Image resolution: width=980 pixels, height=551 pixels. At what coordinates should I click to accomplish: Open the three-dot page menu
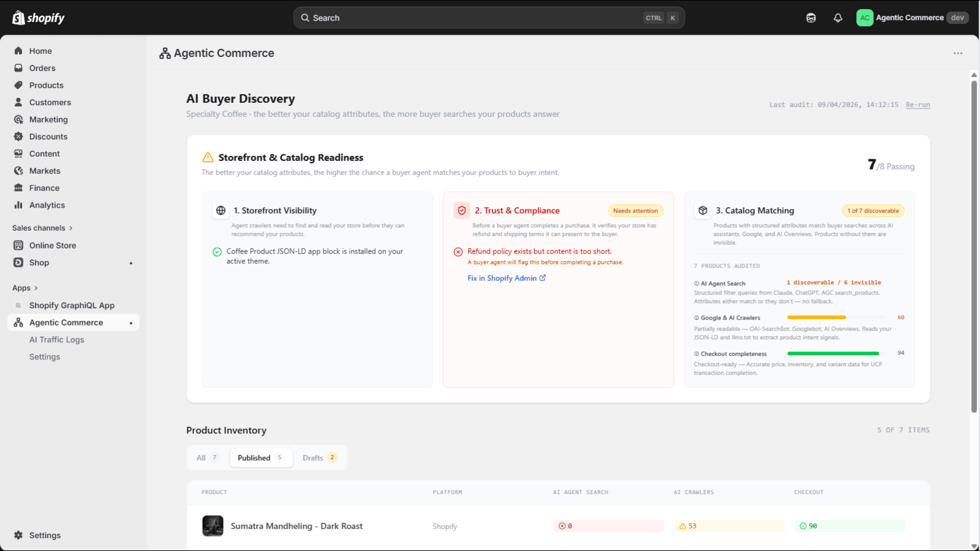[x=958, y=53]
